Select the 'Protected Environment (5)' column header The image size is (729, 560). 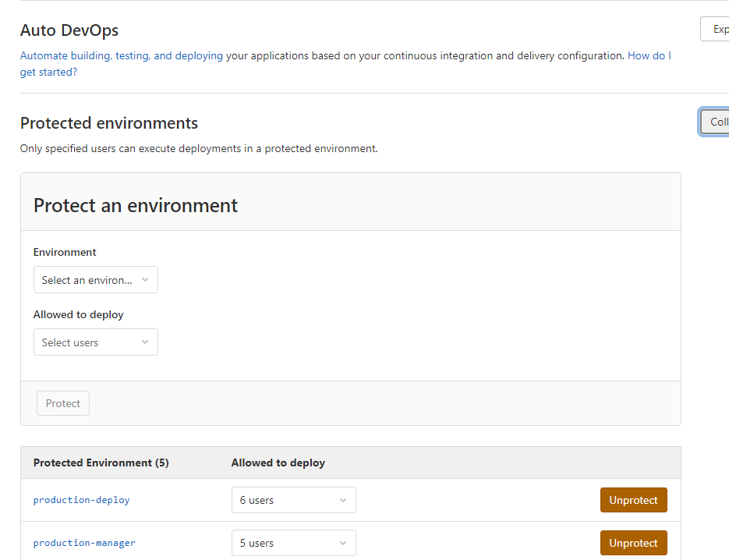101,463
